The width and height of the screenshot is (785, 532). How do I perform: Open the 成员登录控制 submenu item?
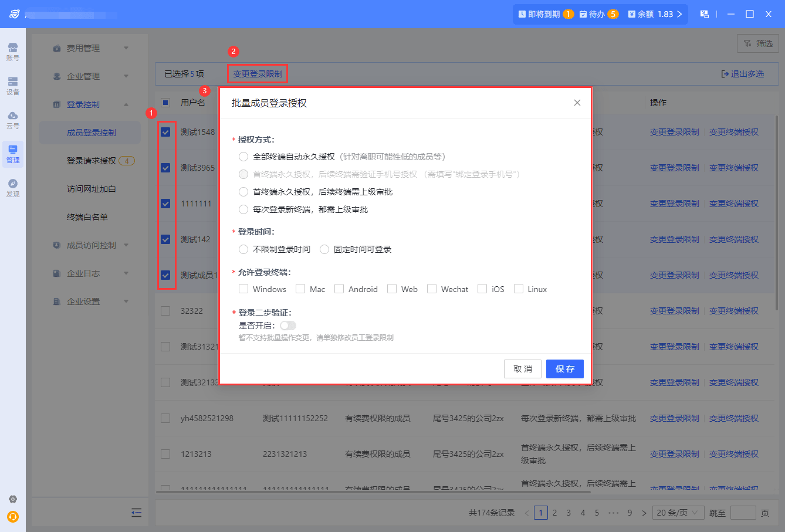coord(90,133)
